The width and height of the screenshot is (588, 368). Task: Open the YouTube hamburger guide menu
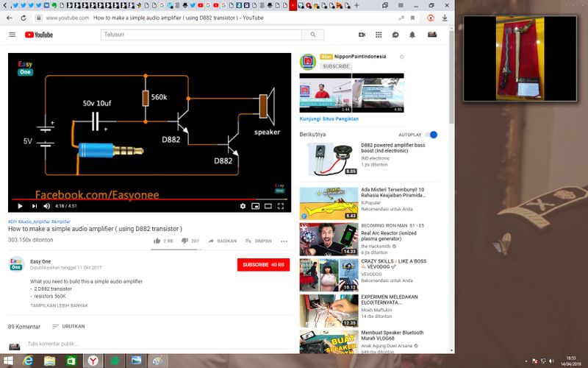coord(12,35)
